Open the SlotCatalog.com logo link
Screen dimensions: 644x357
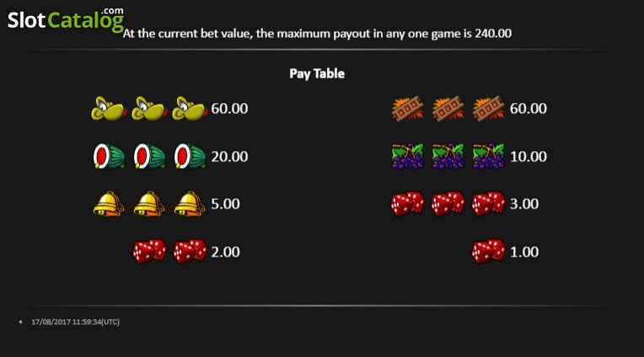tap(66, 19)
